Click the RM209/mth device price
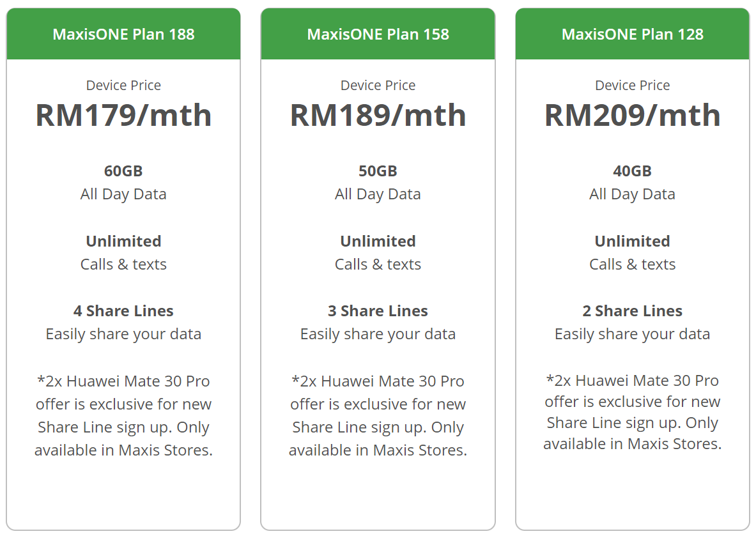Viewport: 756px width, 536px height. tap(632, 115)
